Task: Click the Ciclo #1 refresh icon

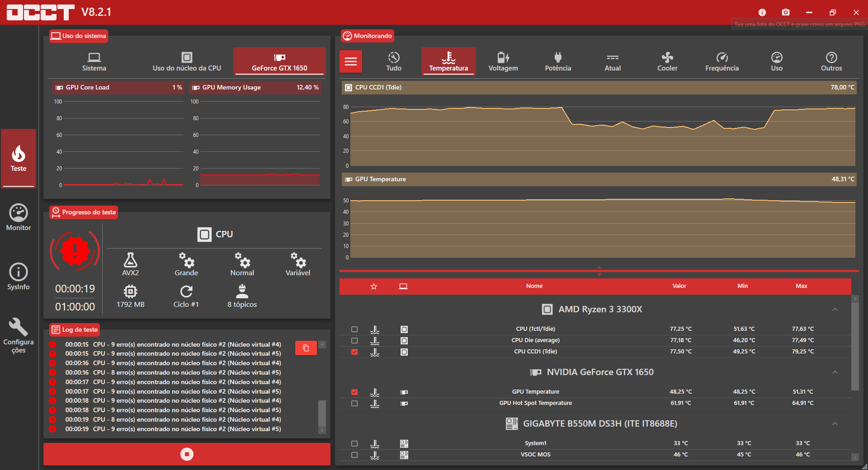Action: (x=186, y=291)
